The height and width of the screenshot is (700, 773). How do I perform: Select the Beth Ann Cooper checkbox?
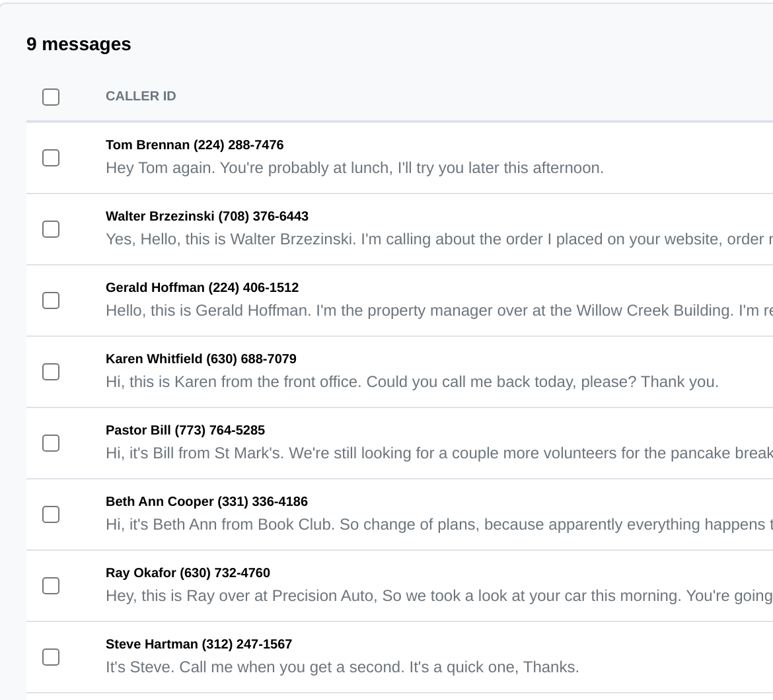coord(51,514)
